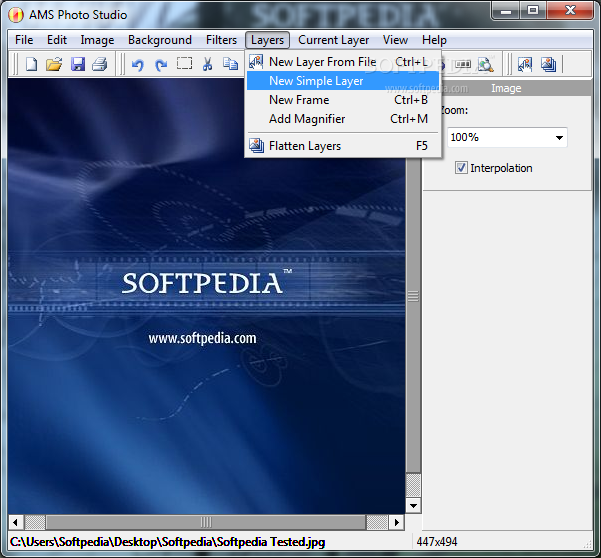Close the AMS Photo Studio window
Viewport: 601px width, 558px height.
(x=570, y=11)
